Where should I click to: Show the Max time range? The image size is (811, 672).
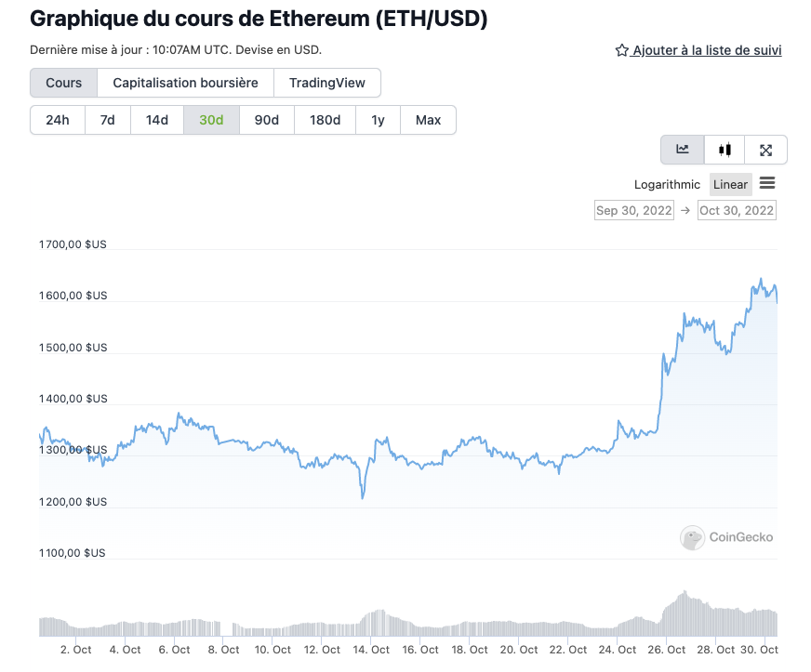coord(428,120)
